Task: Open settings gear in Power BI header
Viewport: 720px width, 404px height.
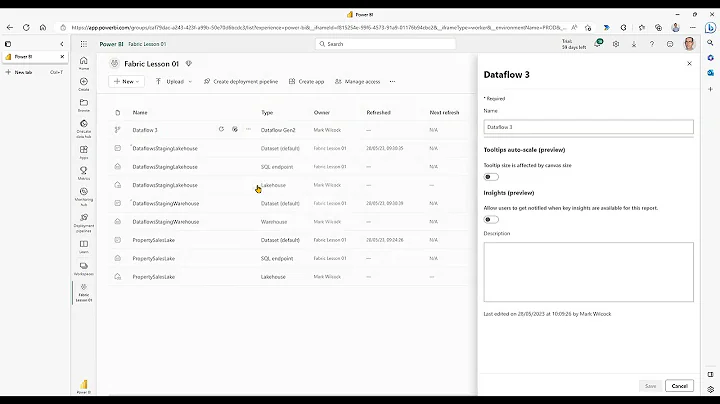Action: pyautogui.click(x=616, y=44)
